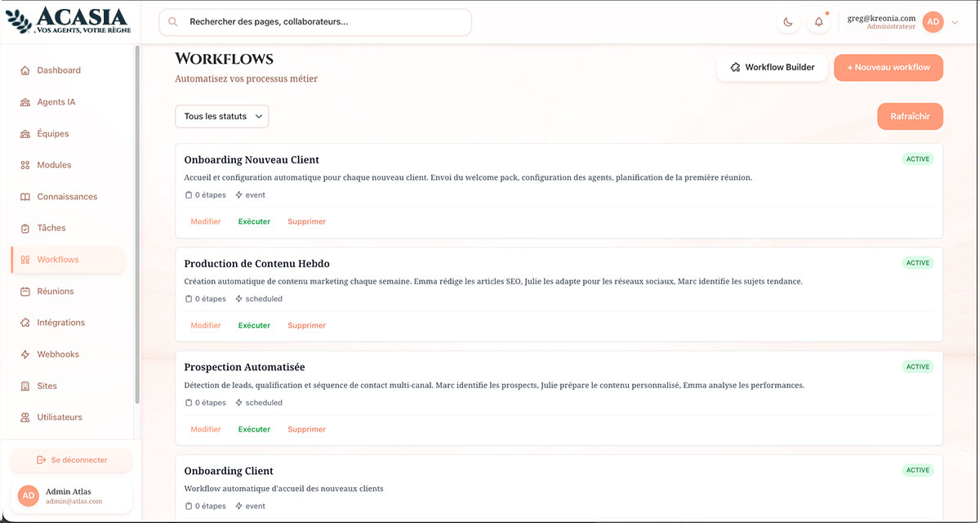Click the "+ Nouveau workflow" button
Image resolution: width=980 pixels, height=523 pixels.
[x=888, y=68]
